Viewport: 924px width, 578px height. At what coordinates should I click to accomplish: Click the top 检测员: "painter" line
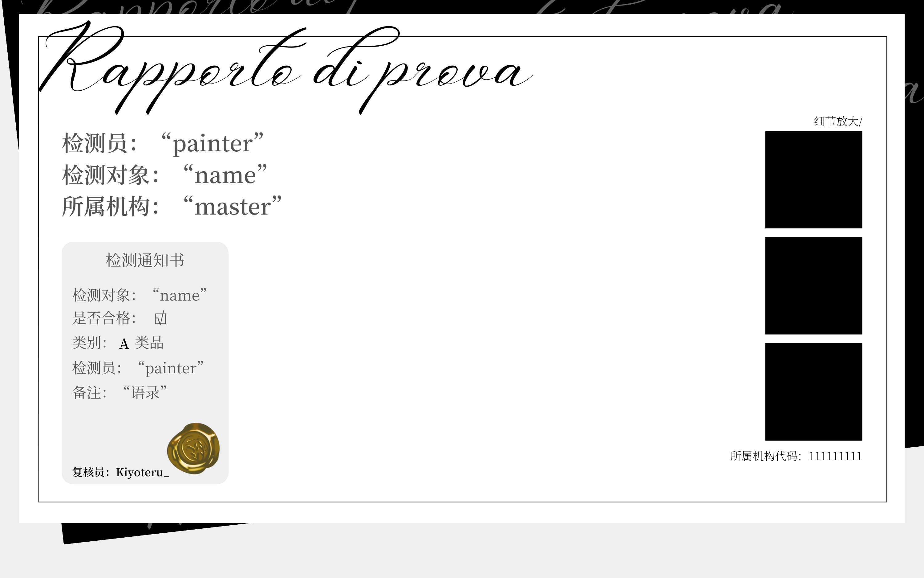coord(163,143)
